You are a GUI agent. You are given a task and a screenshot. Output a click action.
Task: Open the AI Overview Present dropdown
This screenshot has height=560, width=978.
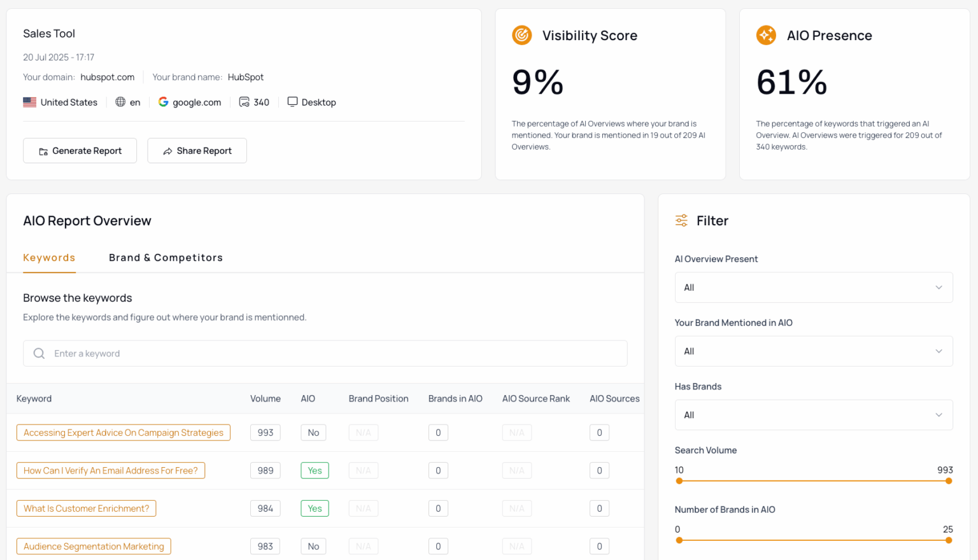(813, 288)
